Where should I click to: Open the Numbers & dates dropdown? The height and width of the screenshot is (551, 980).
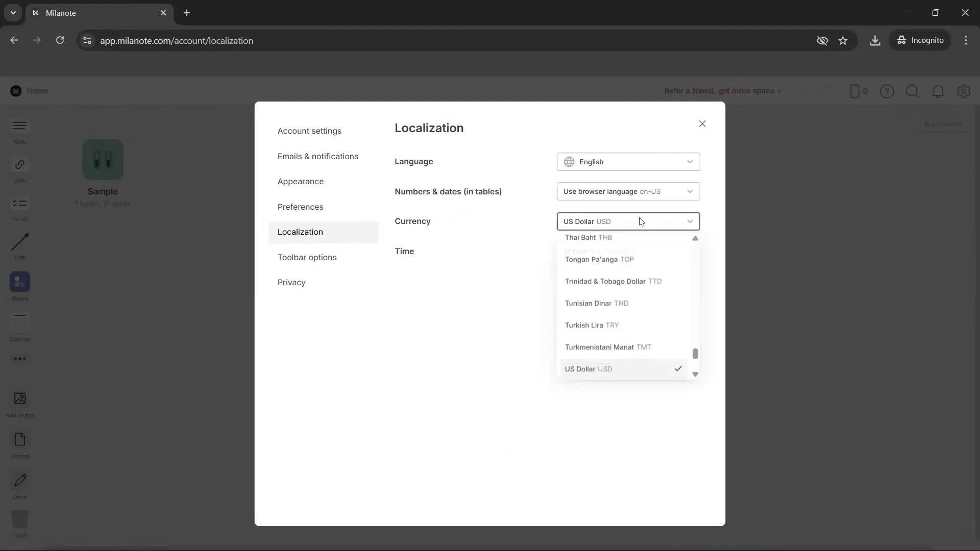628,191
